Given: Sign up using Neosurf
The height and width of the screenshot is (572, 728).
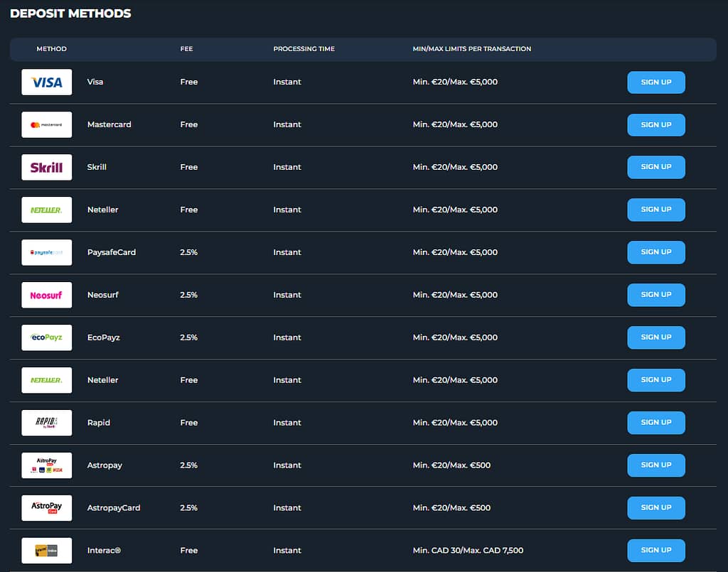Looking at the screenshot, I should coord(656,295).
